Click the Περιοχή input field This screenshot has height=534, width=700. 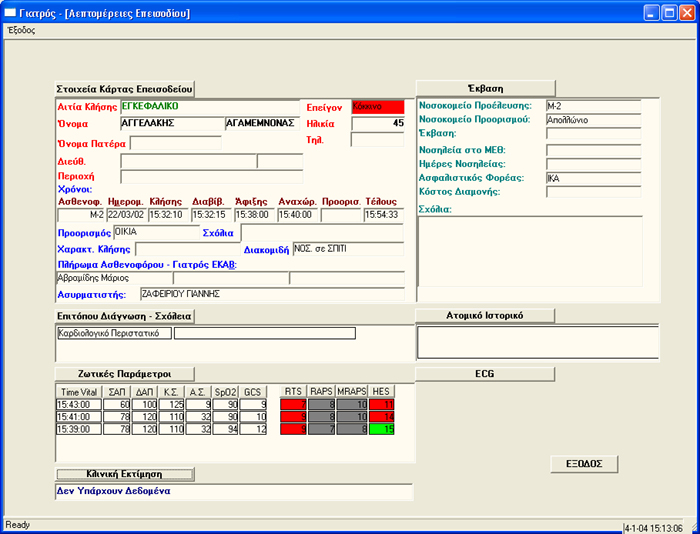[212, 176]
